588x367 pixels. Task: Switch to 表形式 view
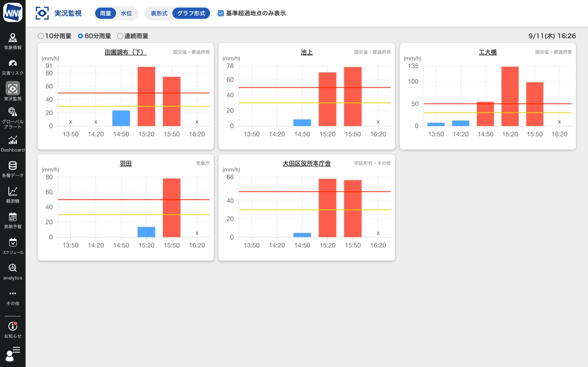pyautogui.click(x=159, y=13)
